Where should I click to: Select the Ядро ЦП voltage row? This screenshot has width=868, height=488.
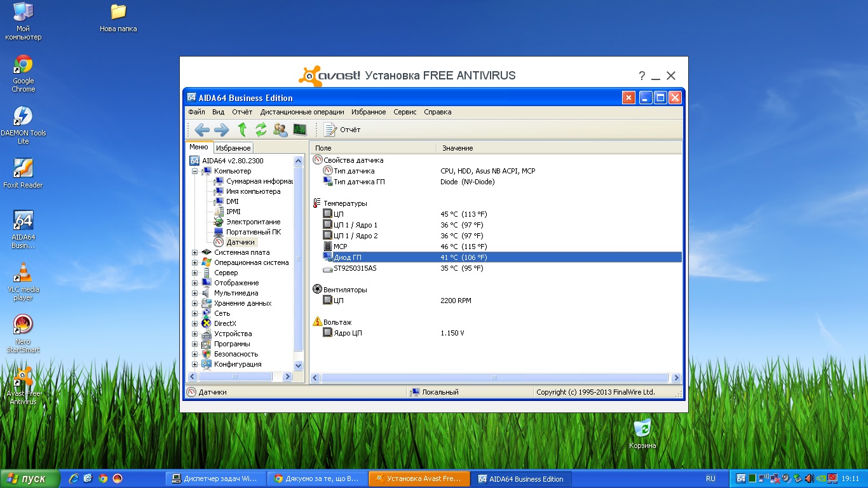[x=496, y=333]
